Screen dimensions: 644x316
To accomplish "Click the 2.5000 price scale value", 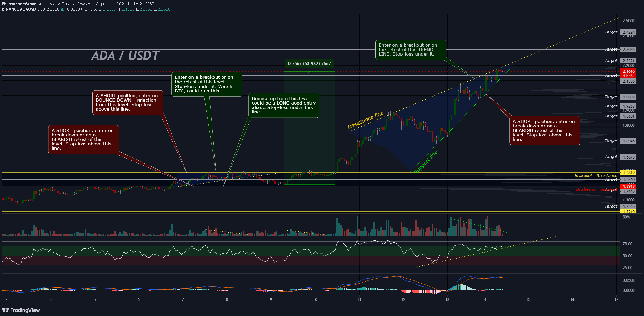I will tap(628, 21).
